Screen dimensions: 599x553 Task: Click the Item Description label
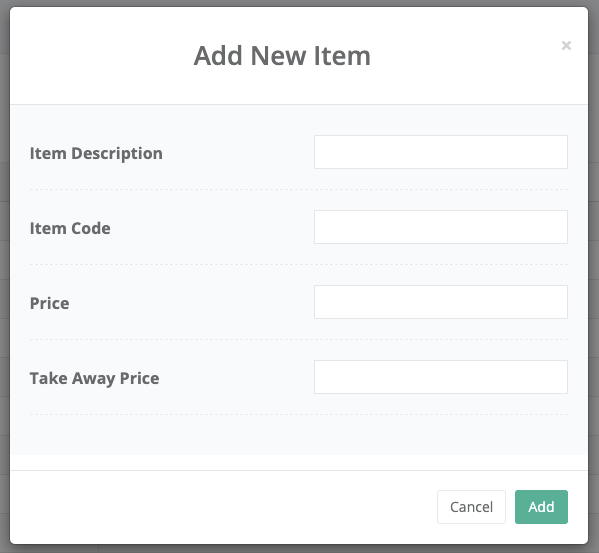pos(96,154)
